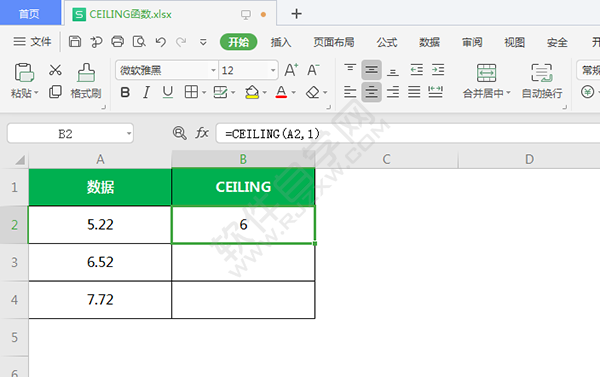This screenshot has width=600, height=377.
Task: Expand font color dropdown arrow
Action: 293,93
